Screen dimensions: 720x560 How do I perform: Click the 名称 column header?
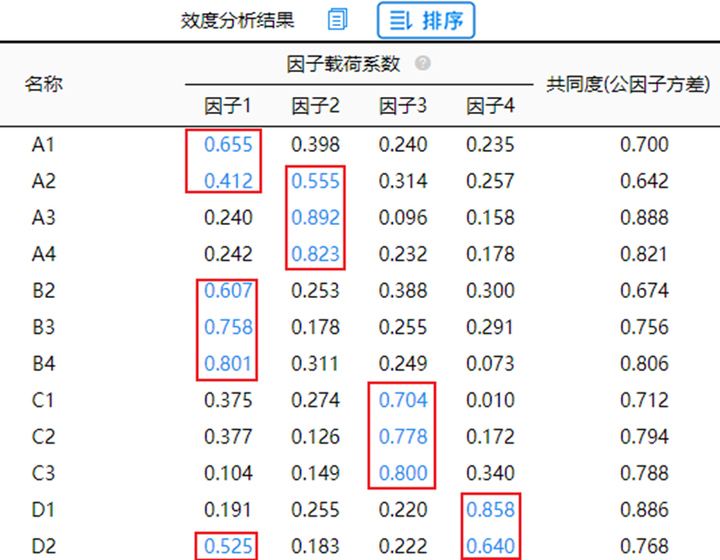[x=44, y=84]
